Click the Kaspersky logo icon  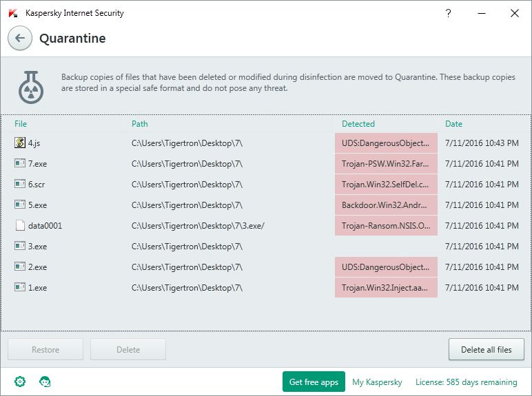click(x=13, y=13)
